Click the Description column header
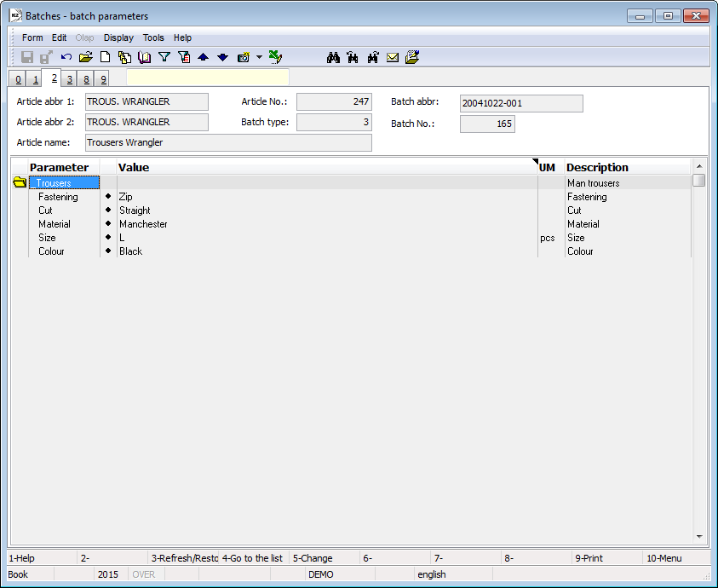Screen dimensions: 718x588 coord(628,167)
